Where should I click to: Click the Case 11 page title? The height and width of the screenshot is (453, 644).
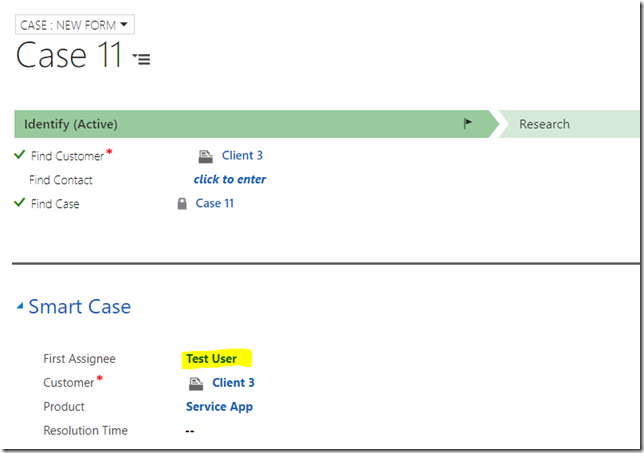pyautogui.click(x=69, y=55)
